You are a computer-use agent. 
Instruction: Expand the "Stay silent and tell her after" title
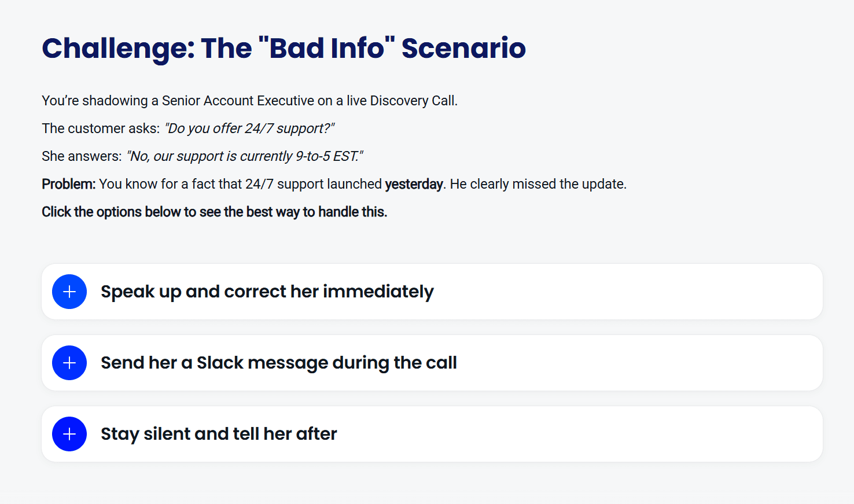pyautogui.click(x=219, y=434)
